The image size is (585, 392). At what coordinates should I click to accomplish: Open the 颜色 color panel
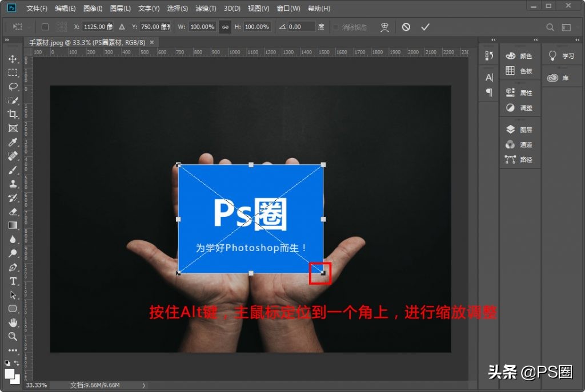coord(520,56)
